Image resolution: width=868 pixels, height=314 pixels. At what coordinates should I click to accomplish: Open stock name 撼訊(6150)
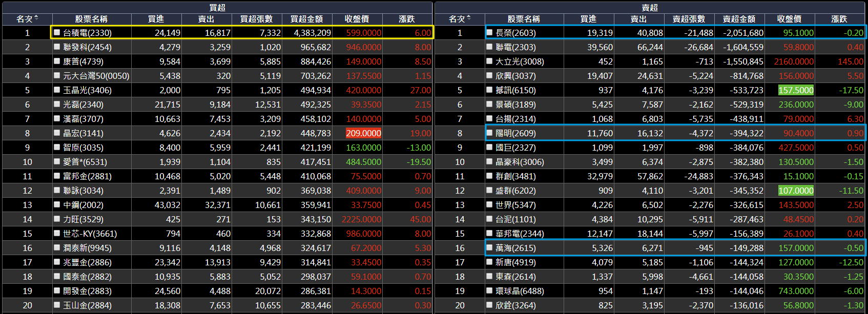[x=515, y=90]
